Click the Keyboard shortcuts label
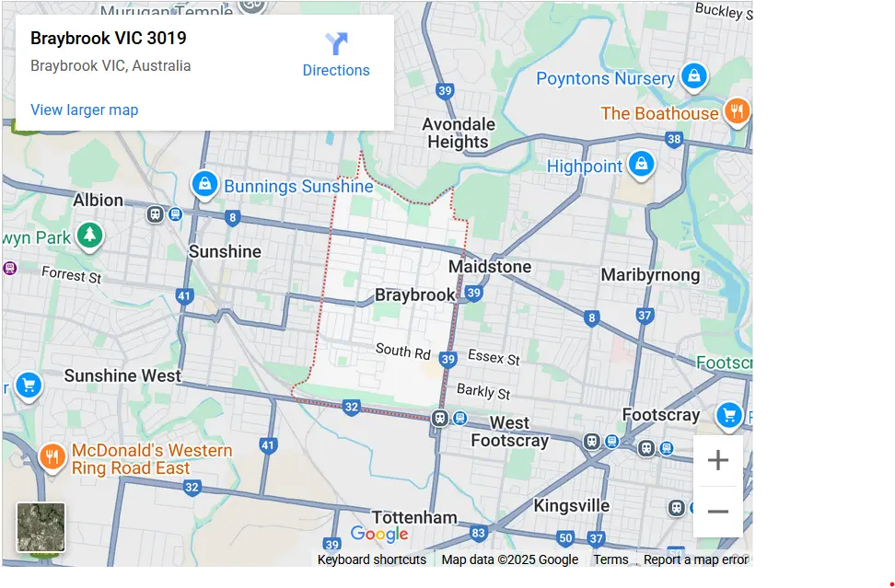The width and height of the screenshot is (895, 588). 371,559
